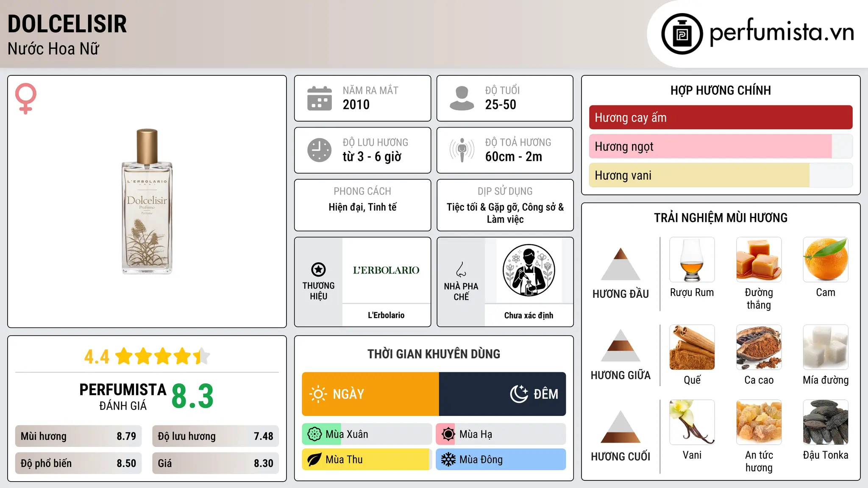The height and width of the screenshot is (488, 868).
Task: Click the Chưa xác định perfumer caption
Action: point(529,315)
